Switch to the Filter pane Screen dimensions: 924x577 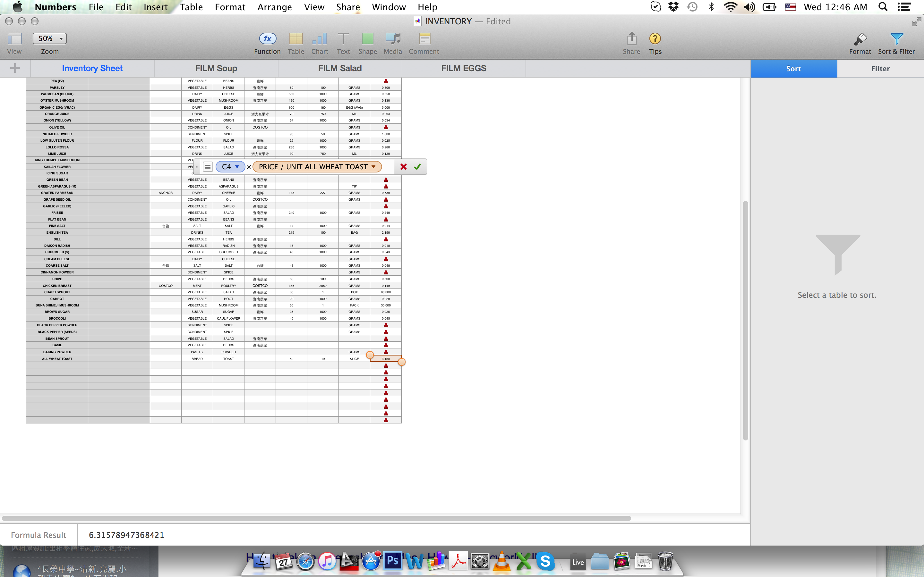pos(880,69)
